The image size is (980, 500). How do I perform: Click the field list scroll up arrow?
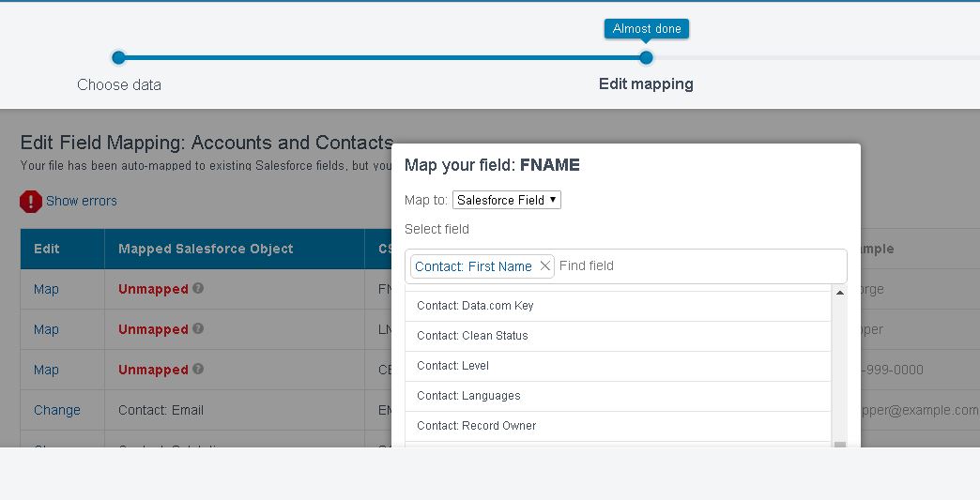(840, 294)
